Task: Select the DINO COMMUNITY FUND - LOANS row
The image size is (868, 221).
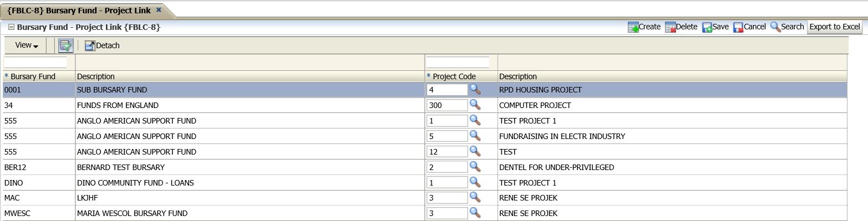Action: point(425,182)
